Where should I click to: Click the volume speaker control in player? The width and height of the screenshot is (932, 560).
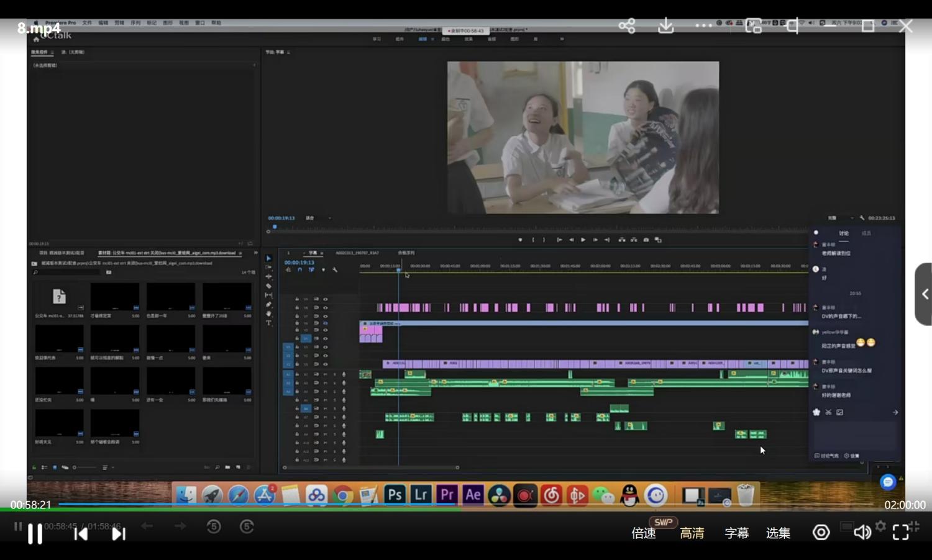point(862,532)
